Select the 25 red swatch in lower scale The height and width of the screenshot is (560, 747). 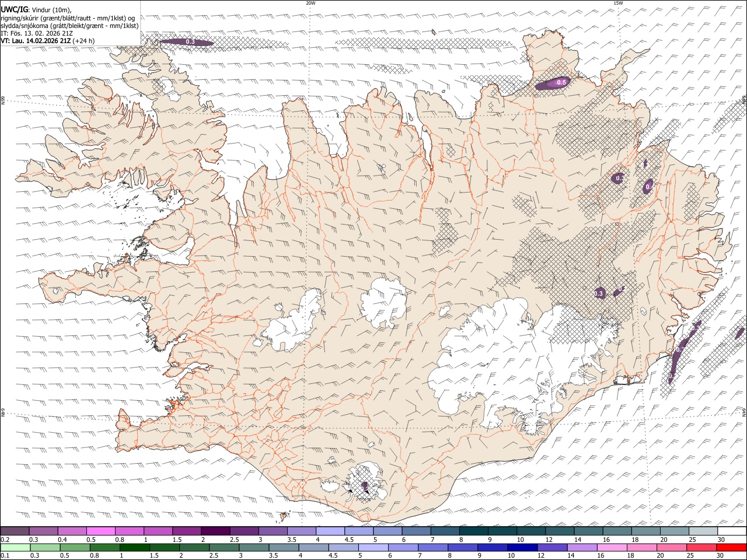701,547
